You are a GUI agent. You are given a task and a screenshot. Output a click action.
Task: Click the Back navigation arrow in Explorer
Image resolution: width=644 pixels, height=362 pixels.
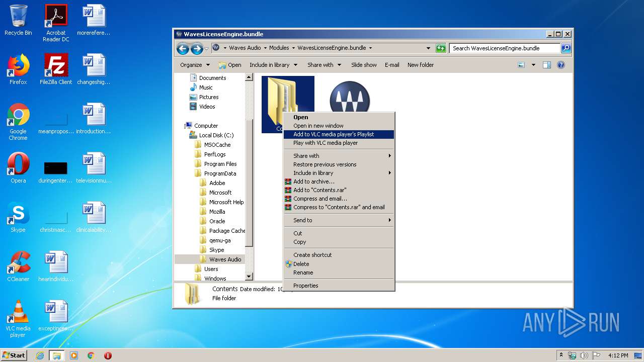(183, 48)
